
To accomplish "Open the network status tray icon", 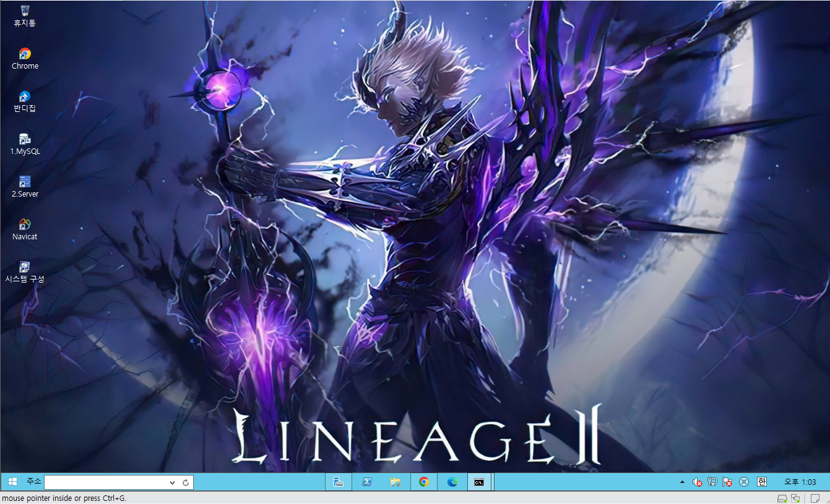I will [x=712, y=482].
